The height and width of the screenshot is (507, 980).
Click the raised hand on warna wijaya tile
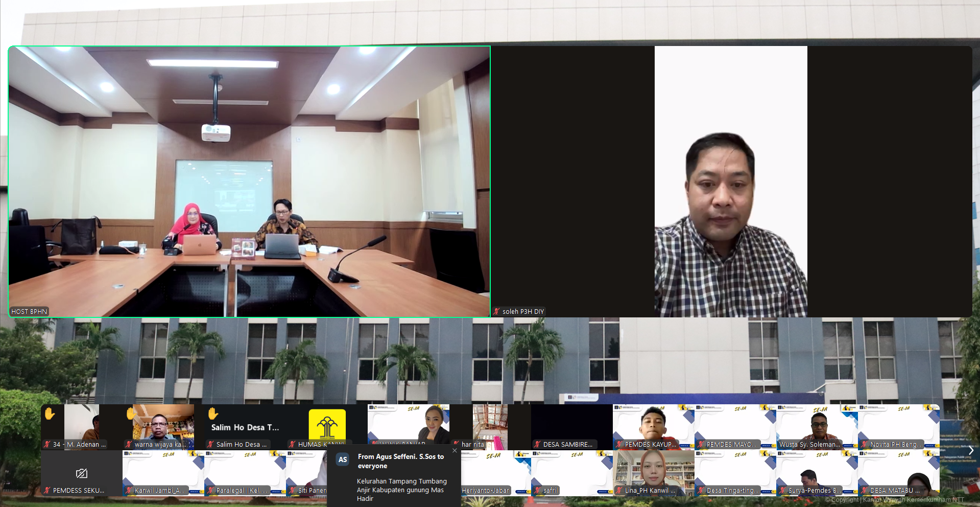click(131, 413)
